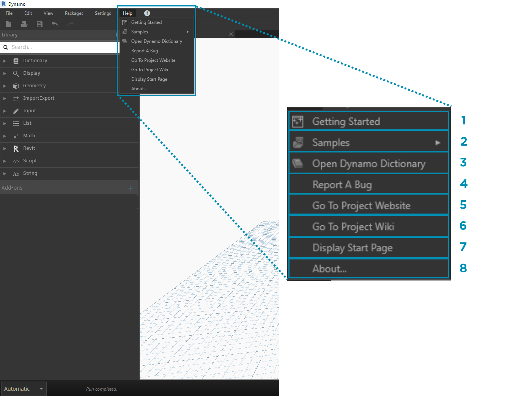The width and height of the screenshot is (532, 396).
Task: Click Go To Project Website entry
Action: coord(153,60)
